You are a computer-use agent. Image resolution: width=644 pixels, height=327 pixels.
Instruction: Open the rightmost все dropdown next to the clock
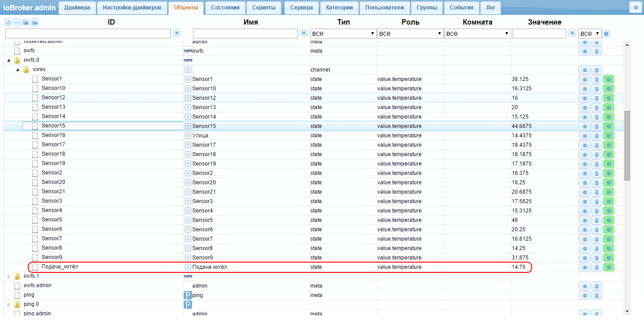pyautogui.click(x=590, y=34)
